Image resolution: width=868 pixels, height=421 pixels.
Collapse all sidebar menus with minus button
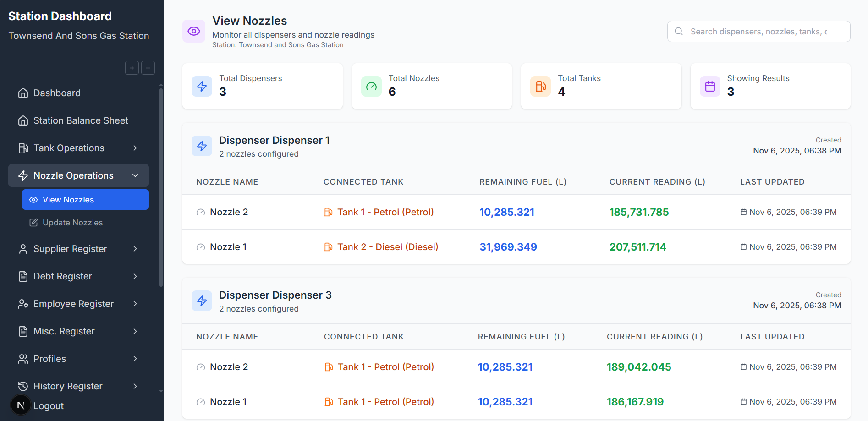[x=148, y=68]
